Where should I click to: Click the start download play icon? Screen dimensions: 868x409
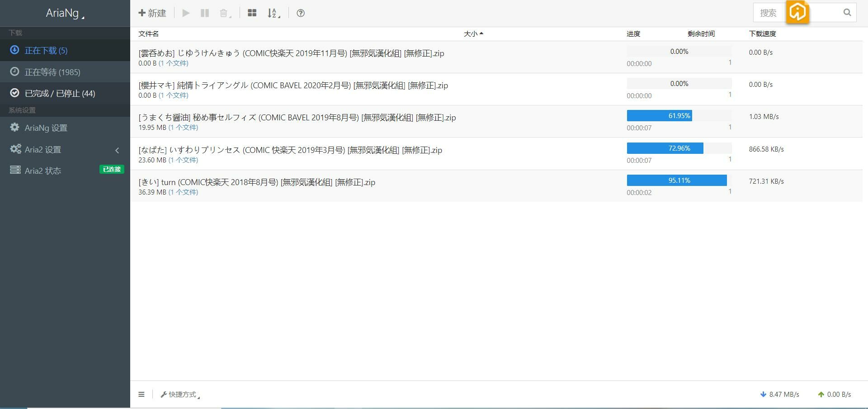[x=186, y=13]
